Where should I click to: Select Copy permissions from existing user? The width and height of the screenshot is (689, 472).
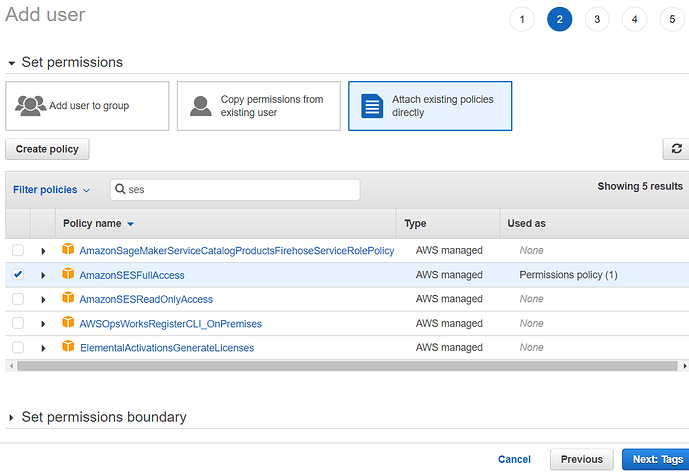(x=259, y=106)
